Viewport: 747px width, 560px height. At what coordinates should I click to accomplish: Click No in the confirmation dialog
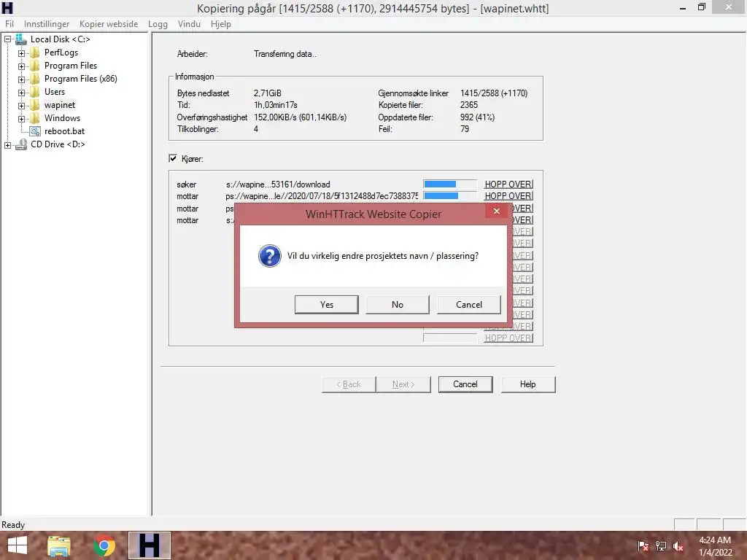pyautogui.click(x=398, y=305)
